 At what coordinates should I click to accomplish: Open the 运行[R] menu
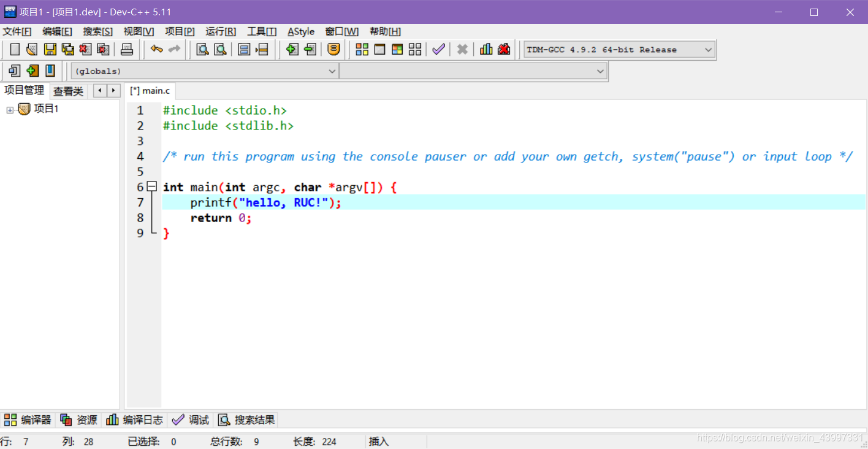click(221, 31)
